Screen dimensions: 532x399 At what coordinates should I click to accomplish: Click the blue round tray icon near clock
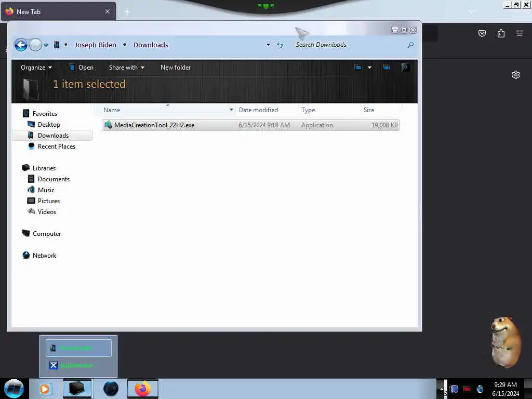(x=480, y=389)
